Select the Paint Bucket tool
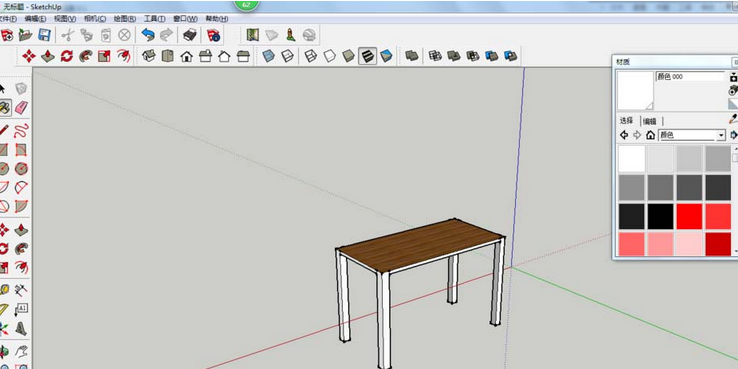This screenshot has width=738, height=369. [5, 108]
